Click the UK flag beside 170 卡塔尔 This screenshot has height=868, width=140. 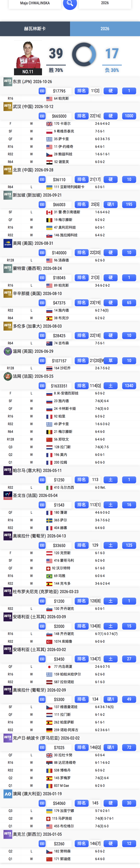click(49, 124)
